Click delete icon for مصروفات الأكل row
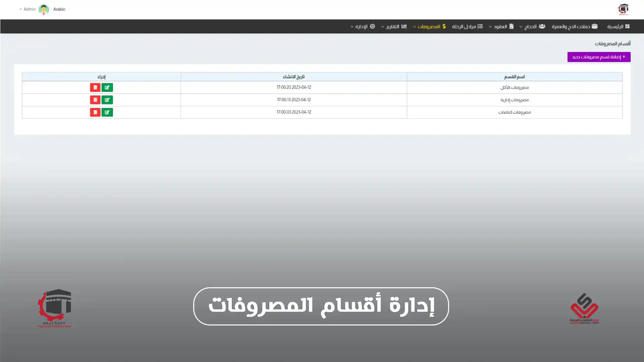Screen dimensions: 644x362 click(x=95, y=87)
